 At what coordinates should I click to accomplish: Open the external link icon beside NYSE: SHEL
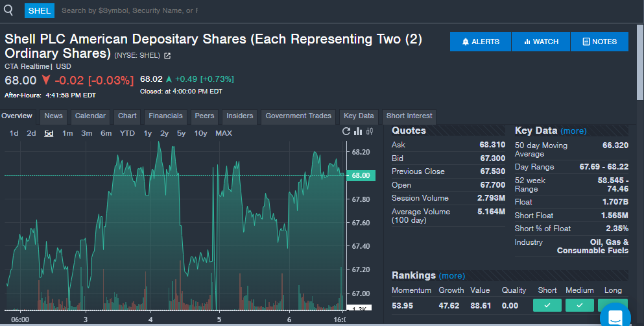pos(167,55)
